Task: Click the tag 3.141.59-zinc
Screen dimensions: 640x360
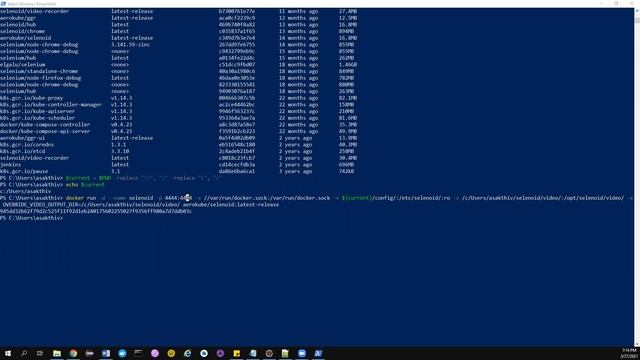Action: click(x=130, y=44)
